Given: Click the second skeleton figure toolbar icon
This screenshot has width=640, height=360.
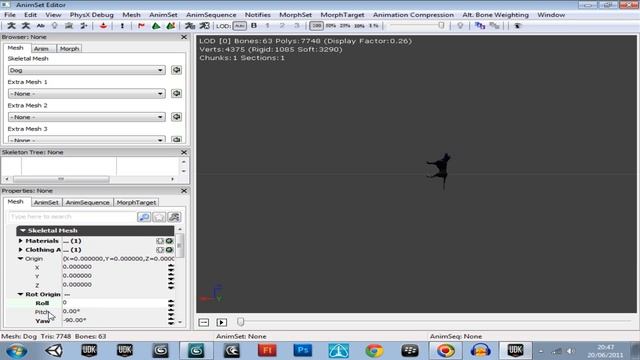Looking at the screenshot, I should coord(26,26).
